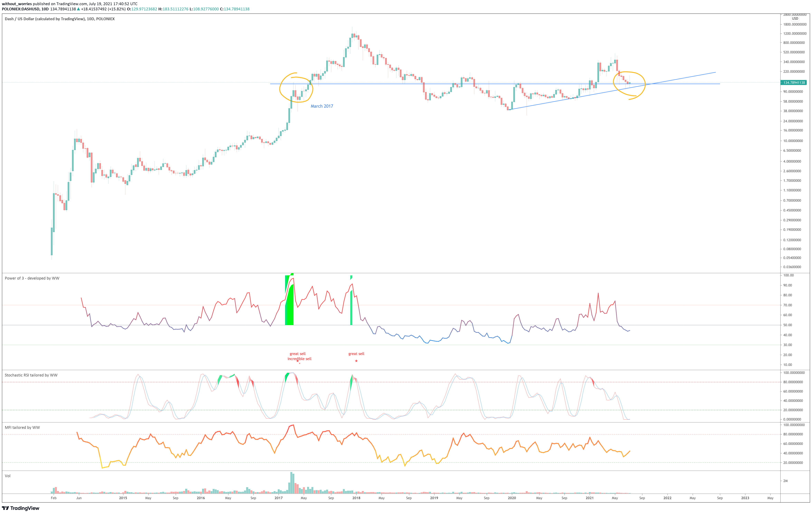Viewport: 812px width, 514px height.
Task: Click the 0.19000000 price axis label
Action: [792, 230]
